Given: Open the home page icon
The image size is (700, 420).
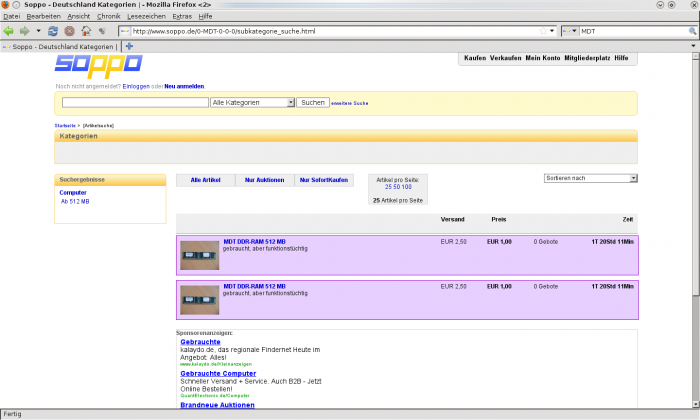Looking at the screenshot, I should pos(86,31).
